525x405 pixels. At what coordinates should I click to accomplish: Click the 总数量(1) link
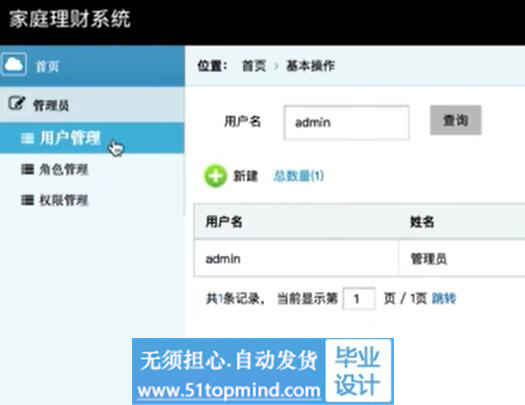[298, 176]
